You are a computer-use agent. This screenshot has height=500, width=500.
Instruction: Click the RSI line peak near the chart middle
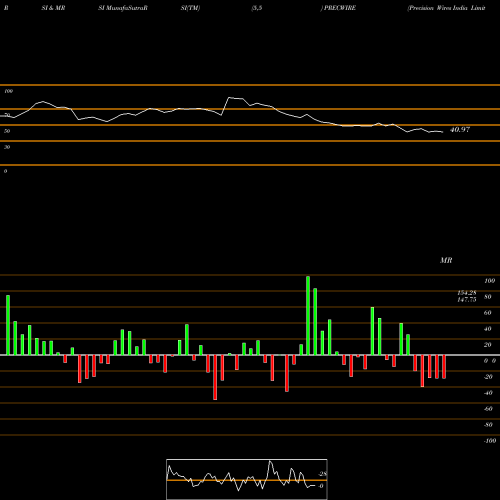(x=229, y=97)
